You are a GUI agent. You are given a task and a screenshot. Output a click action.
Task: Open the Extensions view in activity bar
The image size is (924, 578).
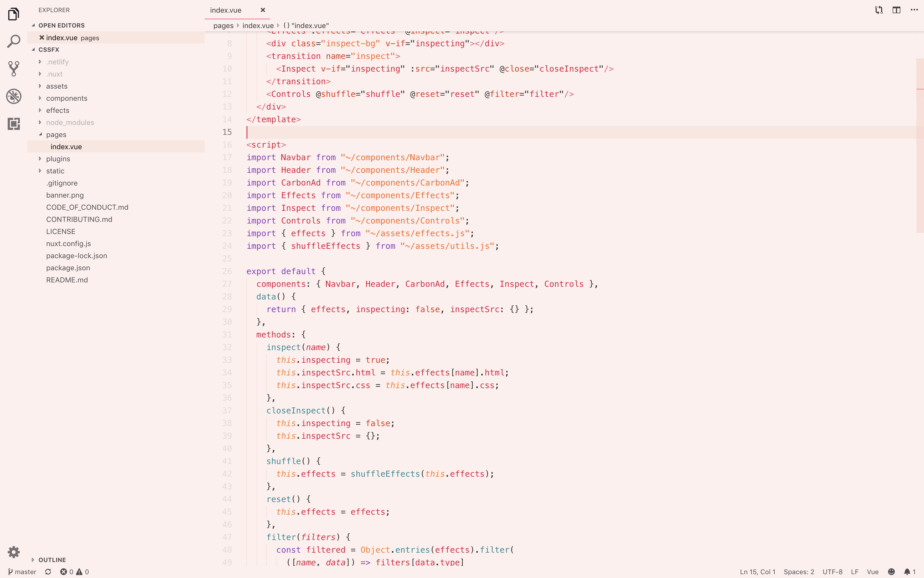13,124
